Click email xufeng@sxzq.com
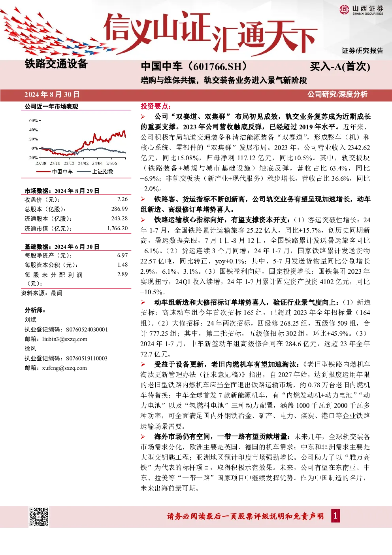 [64, 368]
